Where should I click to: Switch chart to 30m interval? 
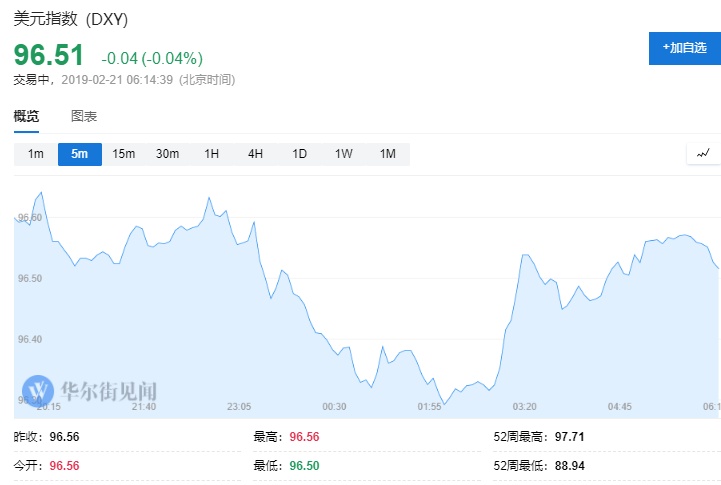167,154
